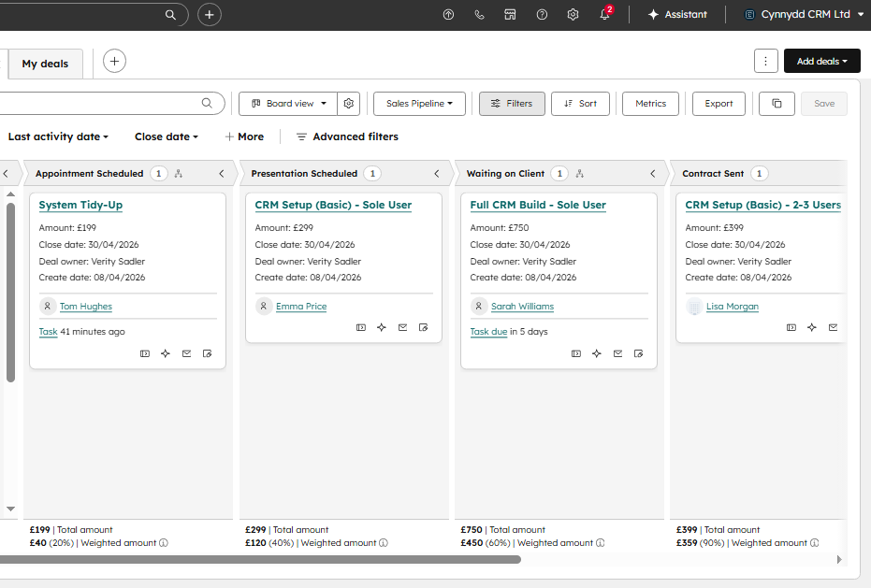
Task: Click into the deals search field
Action: (111, 103)
